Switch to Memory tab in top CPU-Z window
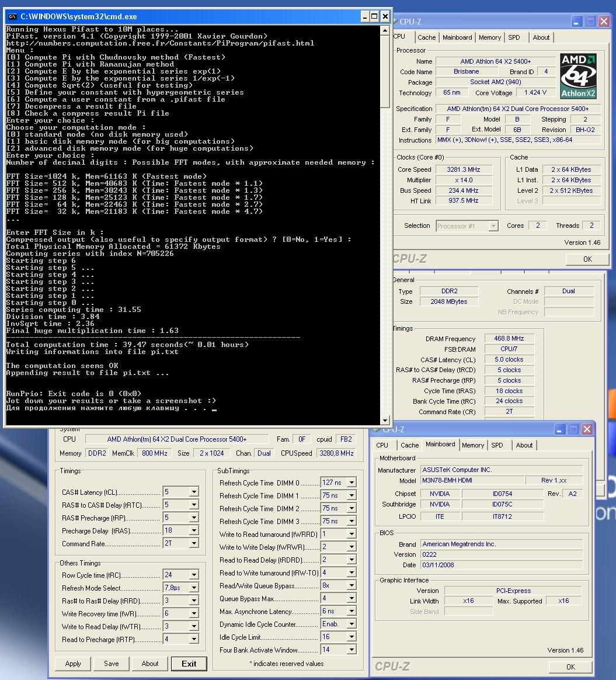 pos(490,38)
